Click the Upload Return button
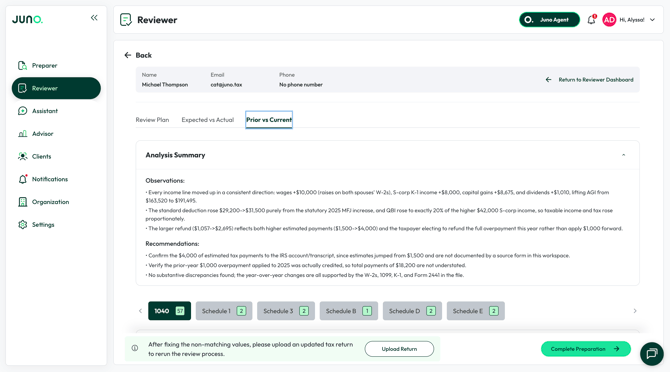 tap(399, 349)
